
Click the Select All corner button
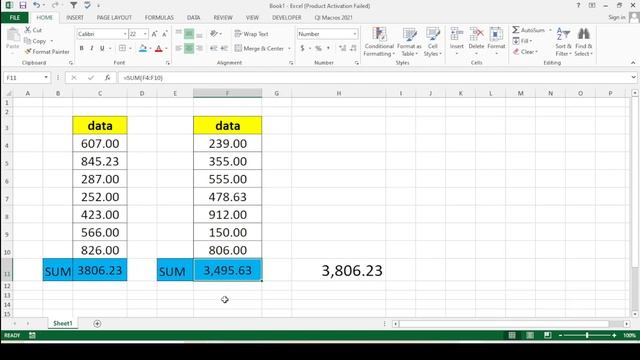[7, 93]
